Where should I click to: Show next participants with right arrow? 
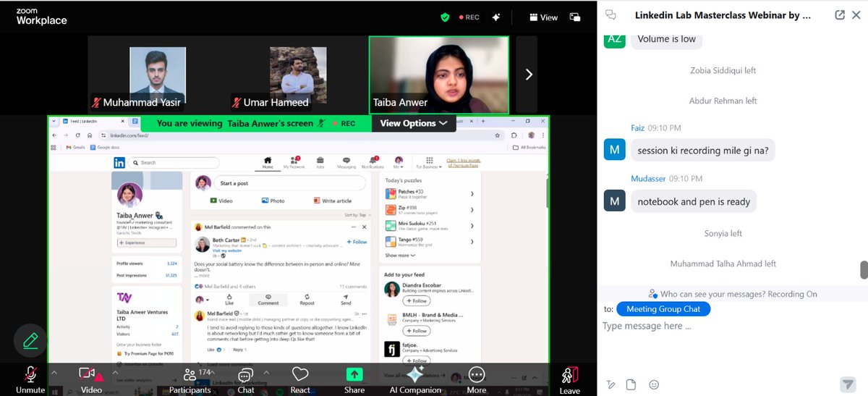[x=528, y=74]
